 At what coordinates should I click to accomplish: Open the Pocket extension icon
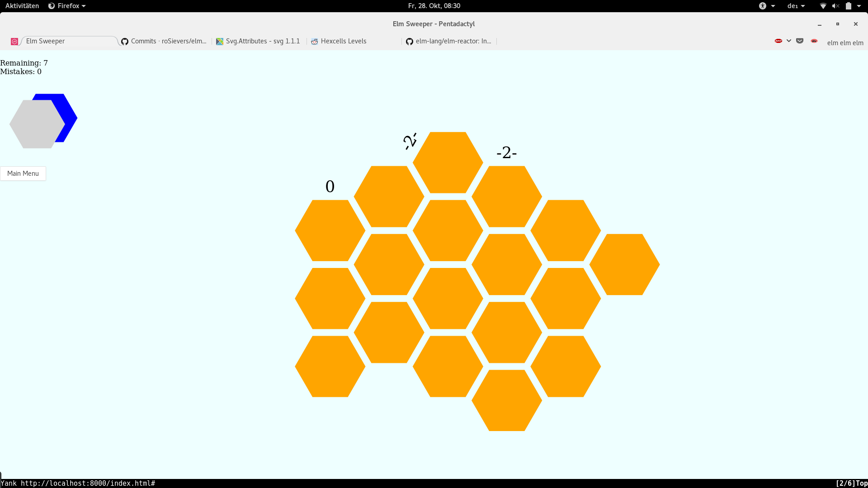800,41
